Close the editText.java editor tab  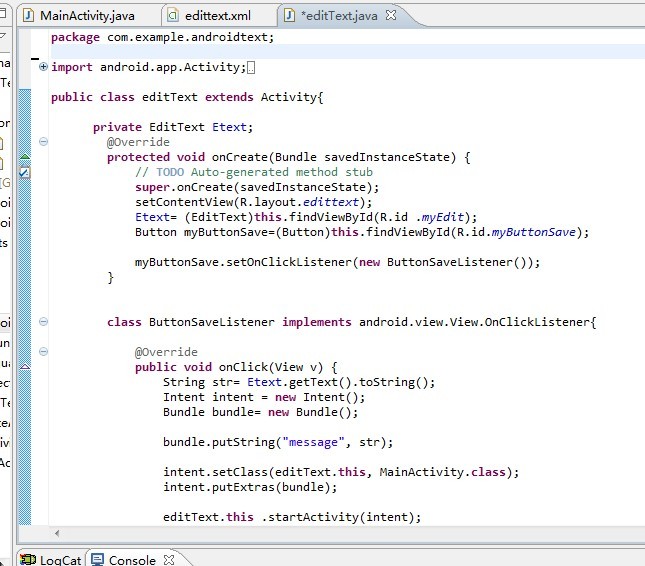pyautogui.click(x=391, y=15)
